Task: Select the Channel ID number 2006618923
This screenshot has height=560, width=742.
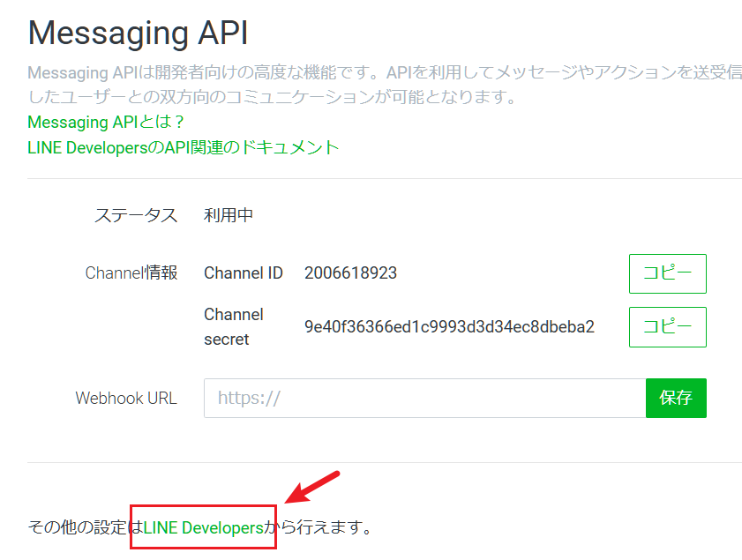Action: click(x=351, y=273)
